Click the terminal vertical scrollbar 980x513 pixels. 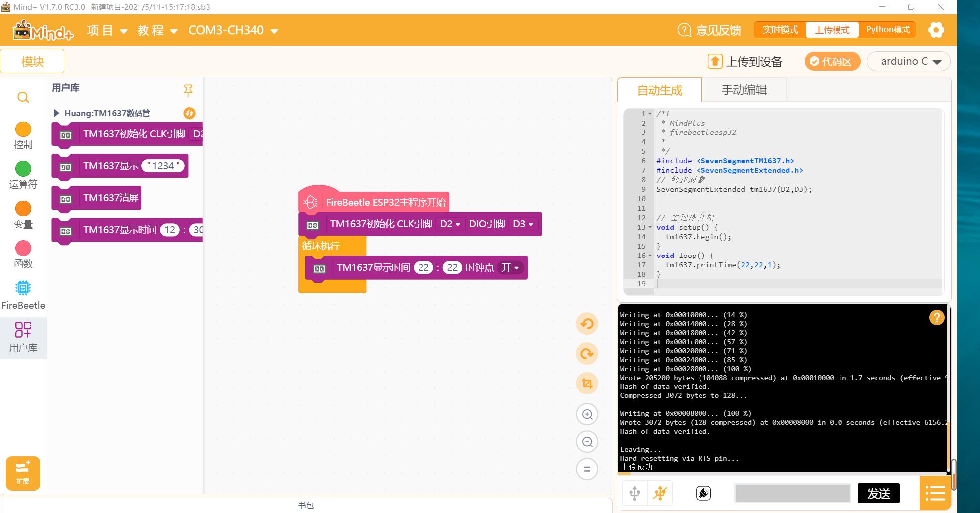coord(949,446)
